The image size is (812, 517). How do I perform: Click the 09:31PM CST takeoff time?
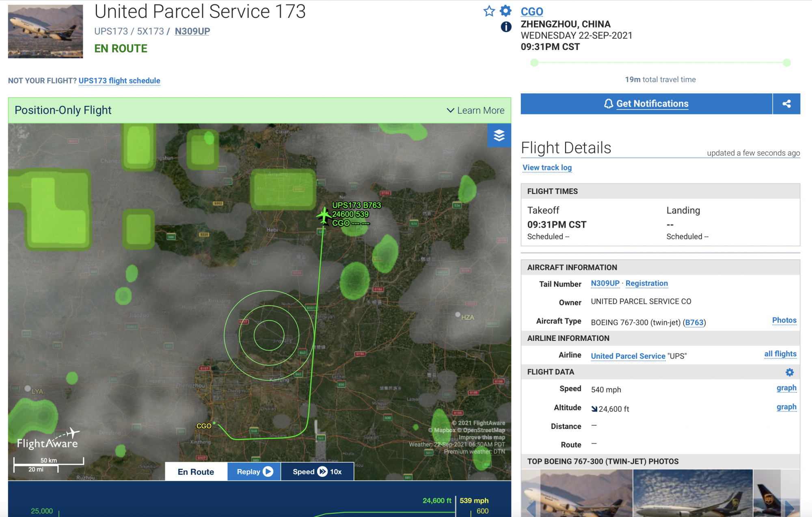[x=557, y=225]
